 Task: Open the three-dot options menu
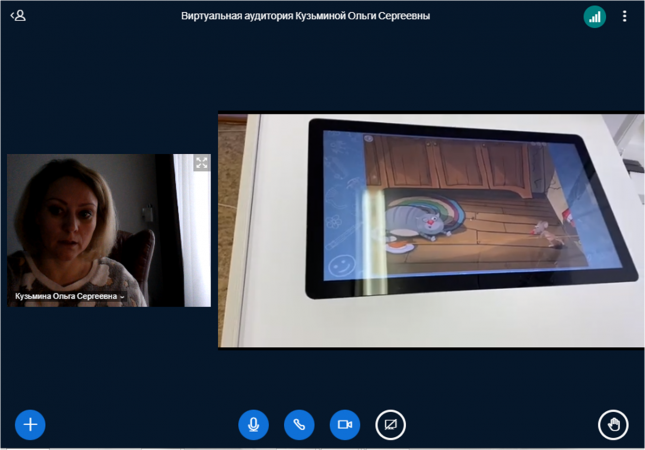pyautogui.click(x=624, y=16)
